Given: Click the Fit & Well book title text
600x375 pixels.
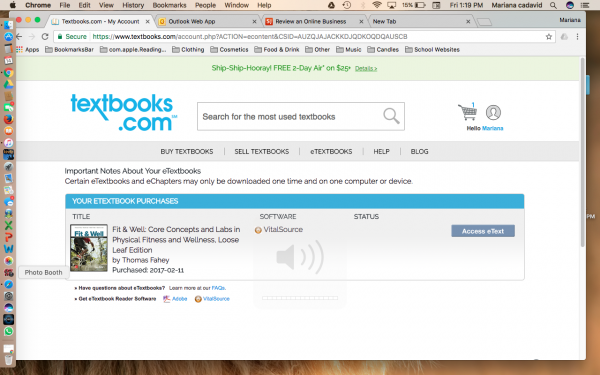Looking at the screenshot, I should tap(176, 240).
